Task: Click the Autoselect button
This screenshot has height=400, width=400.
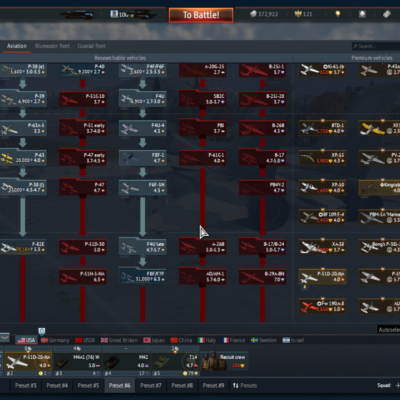Action: click(x=389, y=330)
